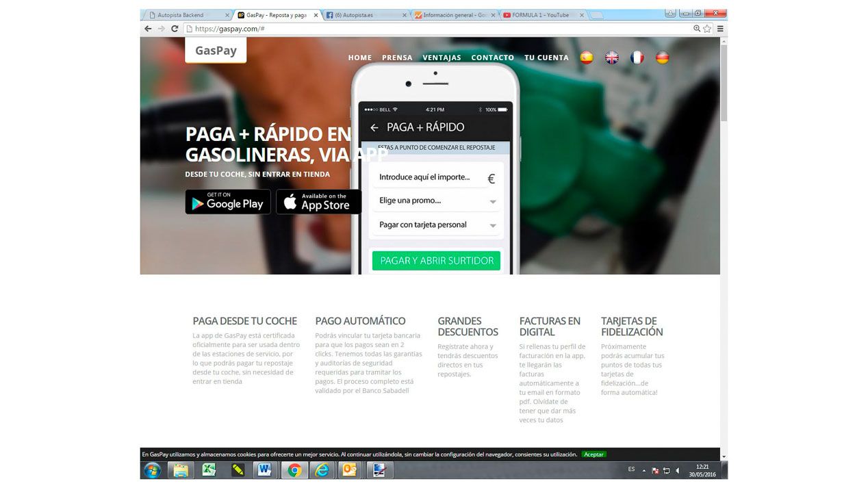Switch to the Autopista Backend tab

(x=188, y=15)
